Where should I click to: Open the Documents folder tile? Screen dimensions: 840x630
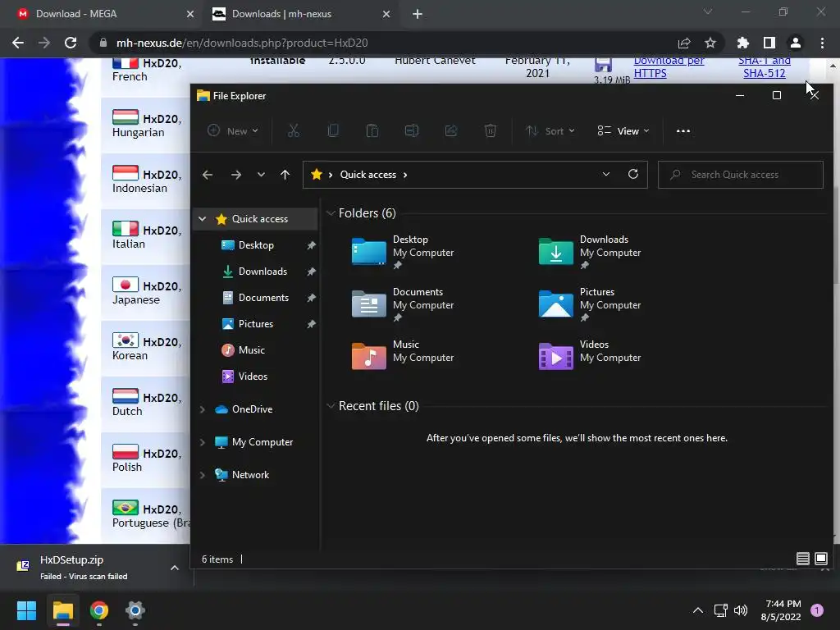(x=403, y=304)
